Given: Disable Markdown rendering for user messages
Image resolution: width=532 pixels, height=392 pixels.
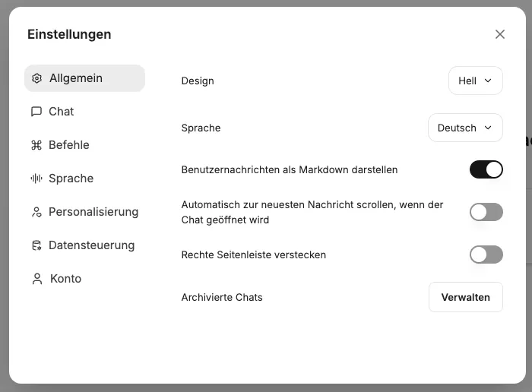Looking at the screenshot, I should pyautogui.click(x=486, y=169).
